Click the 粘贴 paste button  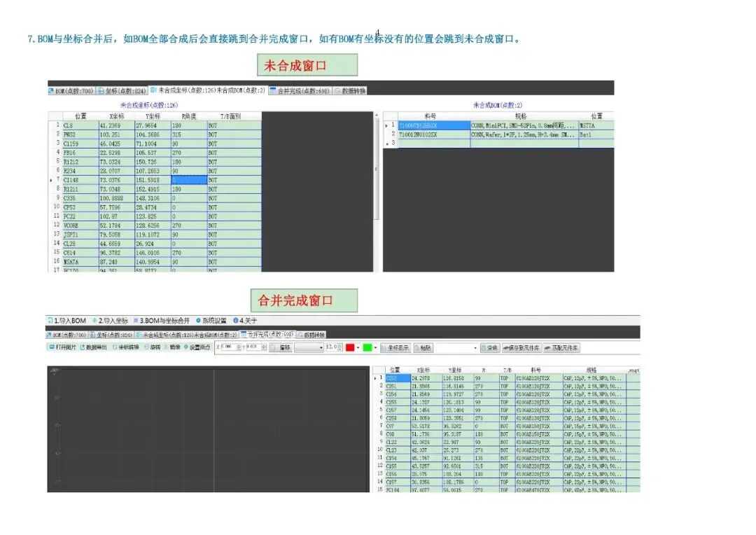point(423,347)
